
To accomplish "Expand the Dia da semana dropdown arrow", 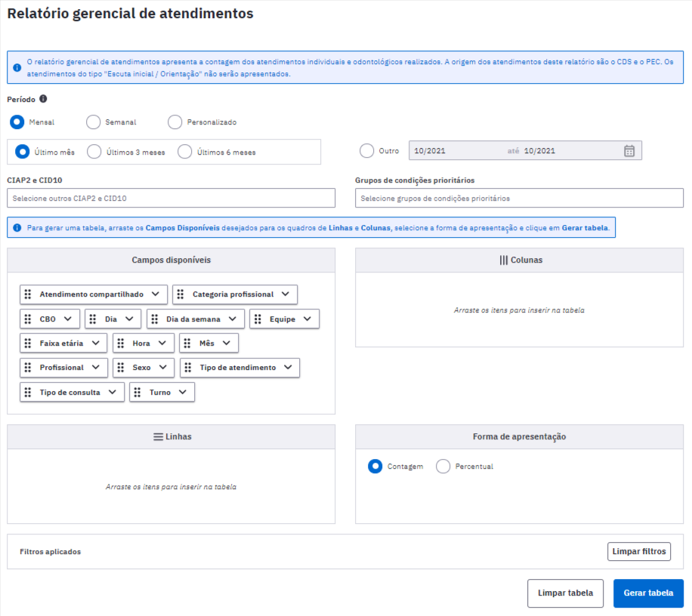I will pyautogui.click(x=233, y=319).
